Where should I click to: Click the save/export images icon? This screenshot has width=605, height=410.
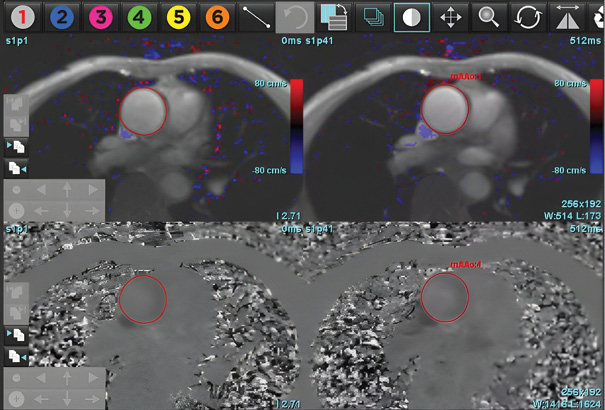[334, 17]
